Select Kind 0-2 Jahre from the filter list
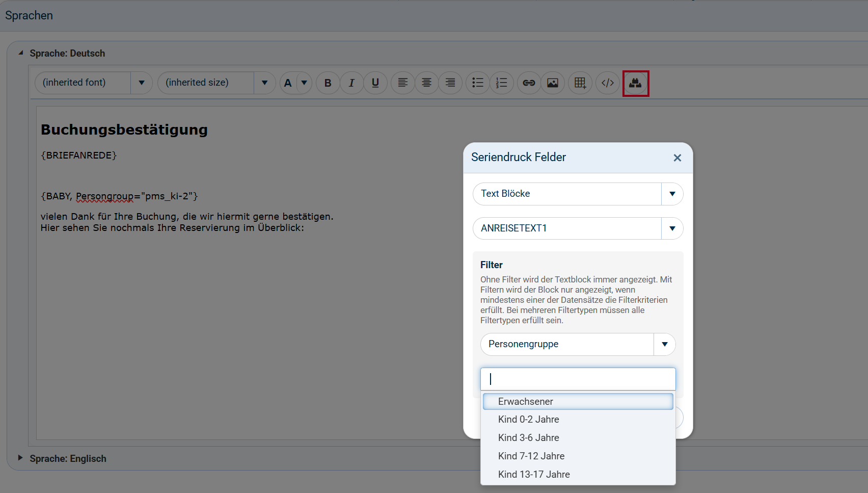This screenshot has width=868, height=493. coord(529,419)
